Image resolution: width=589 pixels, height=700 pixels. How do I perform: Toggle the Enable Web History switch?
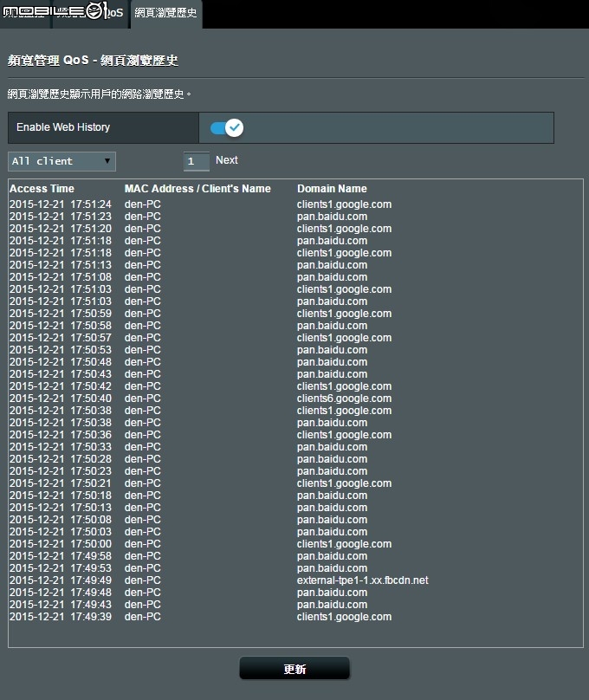point(227,128)
